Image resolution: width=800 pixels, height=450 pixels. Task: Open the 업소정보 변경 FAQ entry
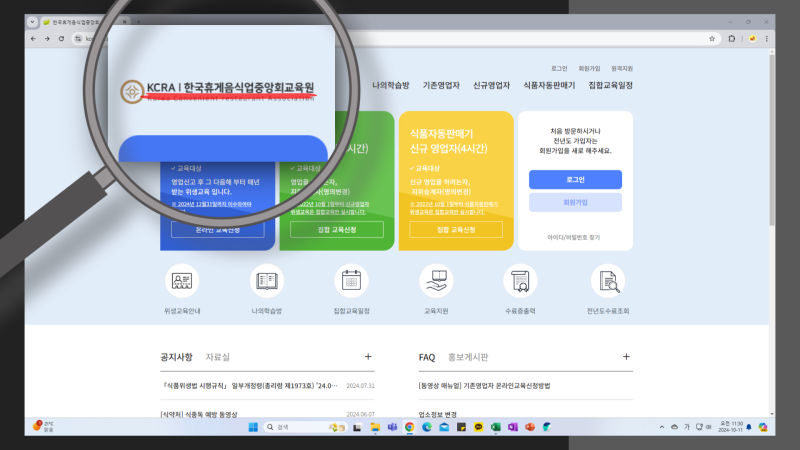[438, 414]
